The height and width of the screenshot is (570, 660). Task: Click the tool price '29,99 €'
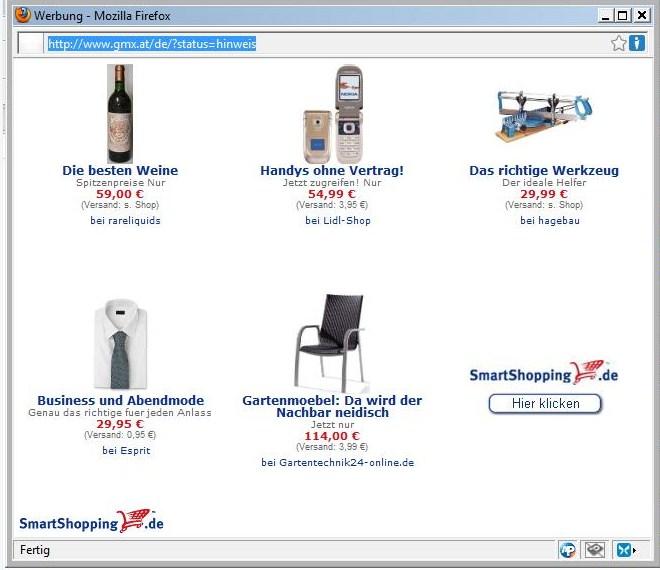[544, 194]
